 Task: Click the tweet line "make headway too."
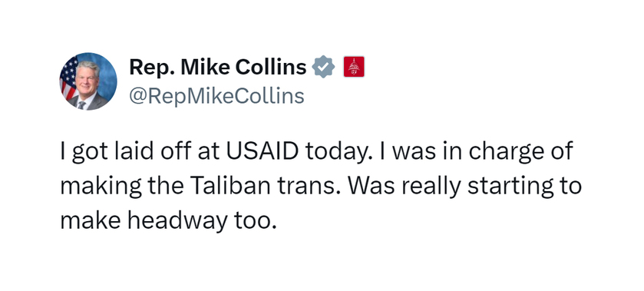pos(167,221)
